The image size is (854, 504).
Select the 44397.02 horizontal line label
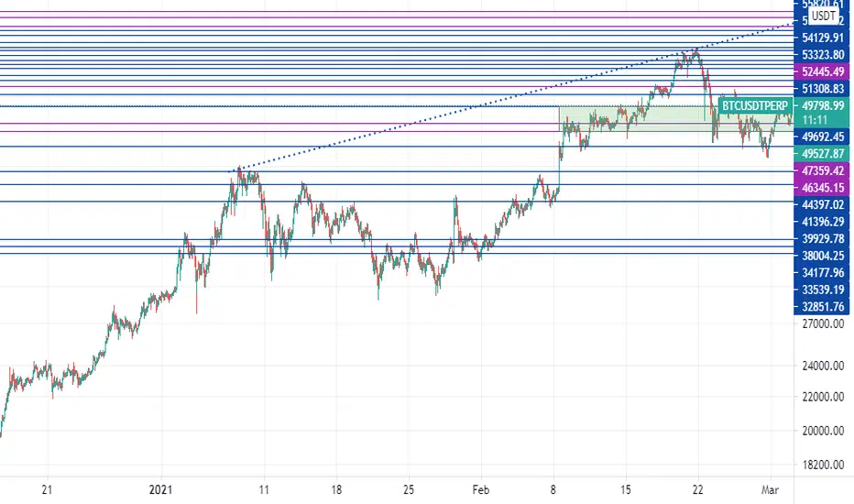point(822,205)
